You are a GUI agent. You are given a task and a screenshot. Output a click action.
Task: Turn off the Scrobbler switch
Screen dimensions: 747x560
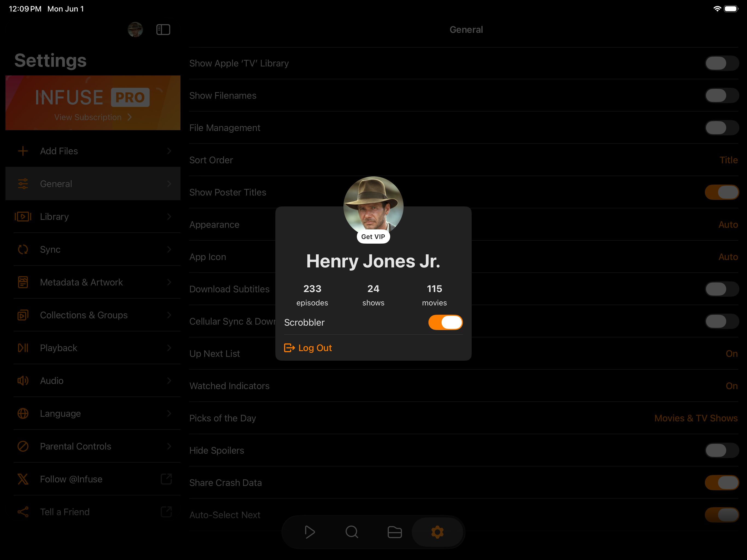445,322
